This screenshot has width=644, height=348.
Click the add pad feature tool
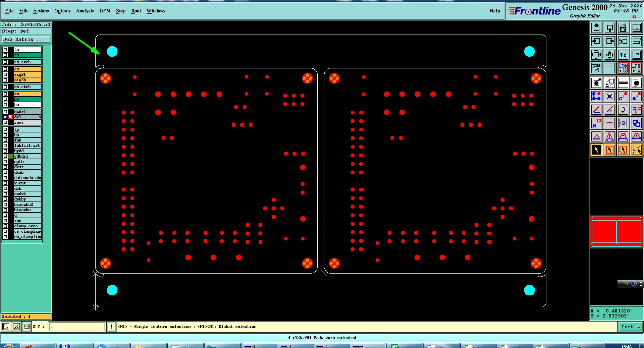pyautogui.click(x=596, y=82)
